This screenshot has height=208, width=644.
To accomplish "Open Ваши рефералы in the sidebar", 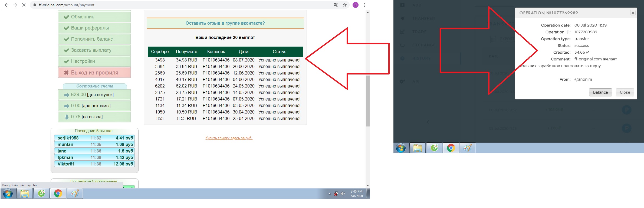I will pyautogui.click(x=94, y=28).
